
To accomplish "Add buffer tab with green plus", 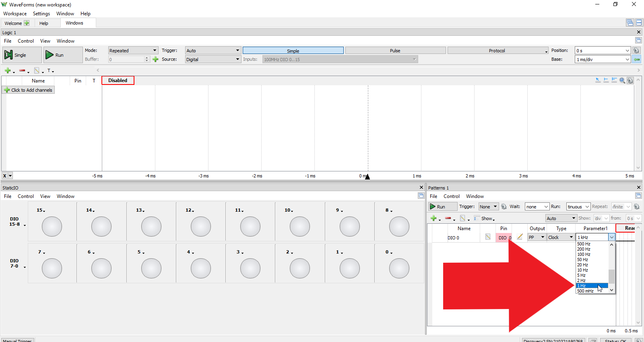I will click(x=155, y=60).
